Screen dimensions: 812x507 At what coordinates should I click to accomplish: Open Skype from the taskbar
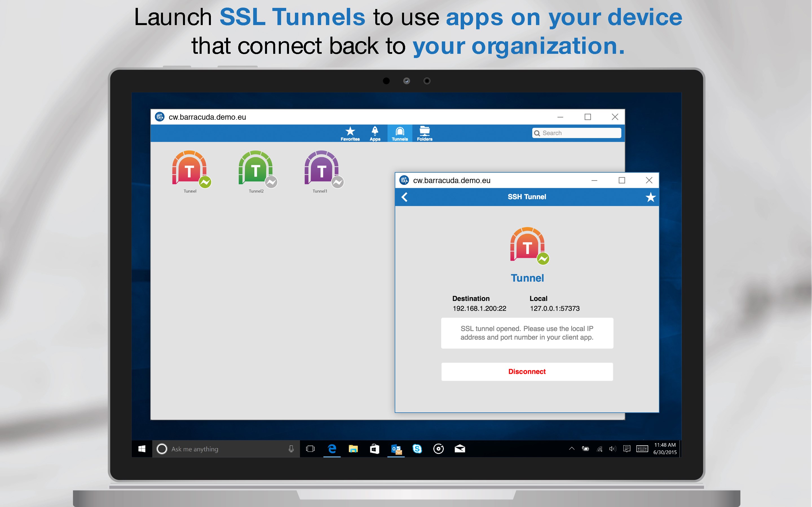[x=417, y=449]
